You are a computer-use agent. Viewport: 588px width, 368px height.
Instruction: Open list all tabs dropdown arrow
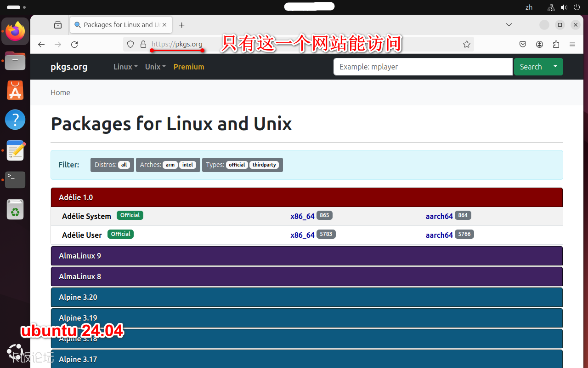click(x=509, y=25)
